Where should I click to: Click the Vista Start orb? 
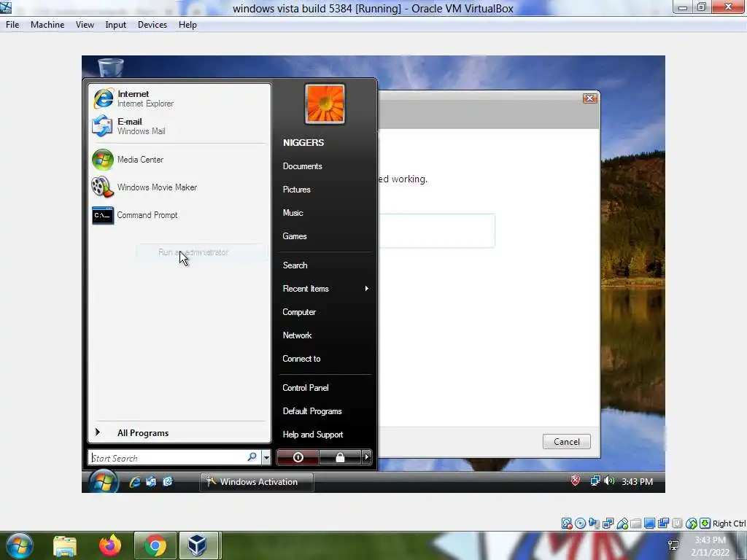104,481
